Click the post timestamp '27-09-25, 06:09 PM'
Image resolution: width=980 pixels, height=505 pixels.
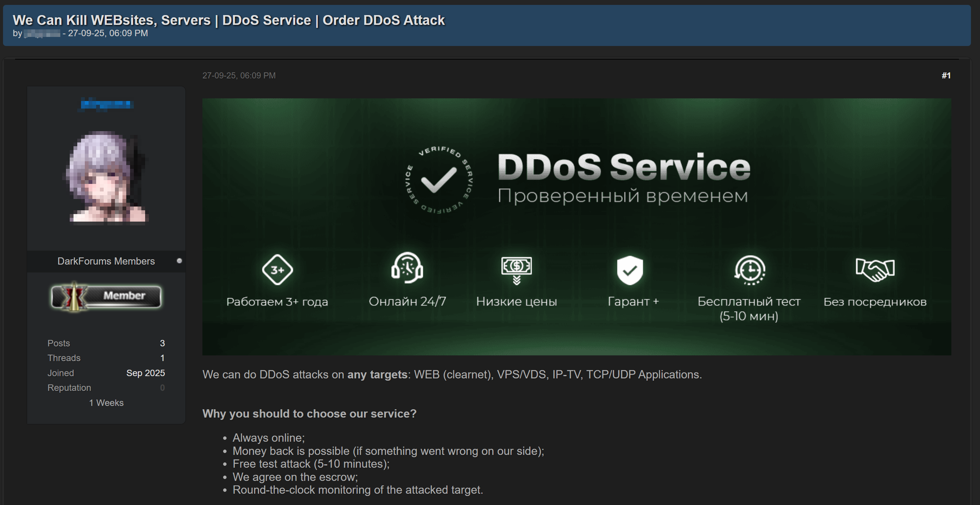(x=239, y=75)
